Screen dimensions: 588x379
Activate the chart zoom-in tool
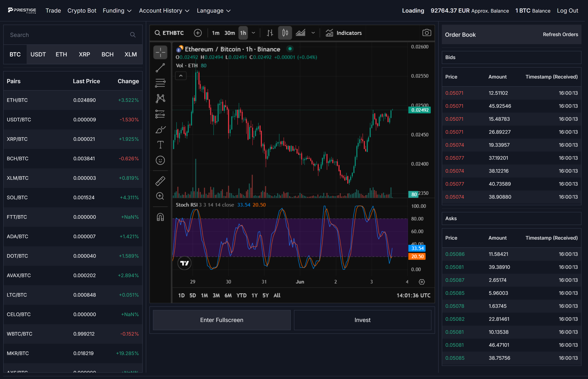[160, 196]
